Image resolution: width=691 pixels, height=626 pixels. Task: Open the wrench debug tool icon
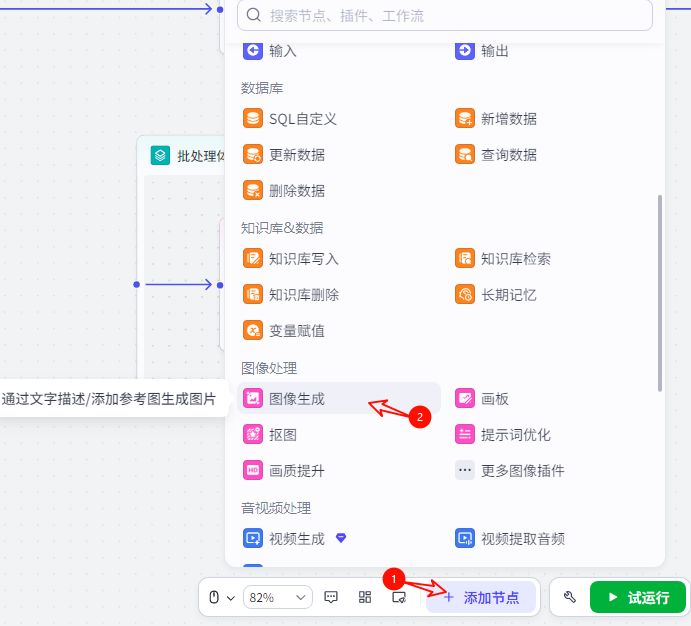[x=570, y=597]
